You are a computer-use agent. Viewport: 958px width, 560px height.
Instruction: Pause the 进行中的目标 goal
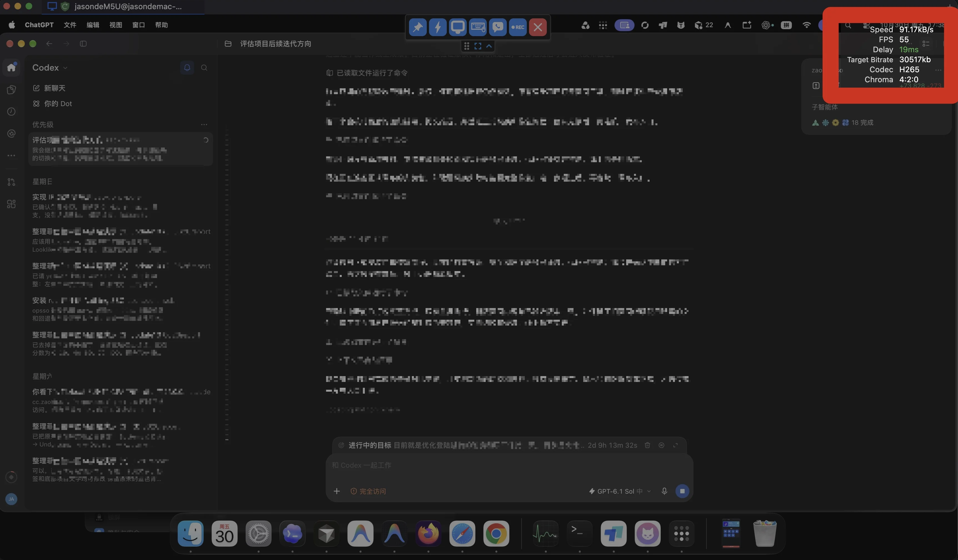662,445
